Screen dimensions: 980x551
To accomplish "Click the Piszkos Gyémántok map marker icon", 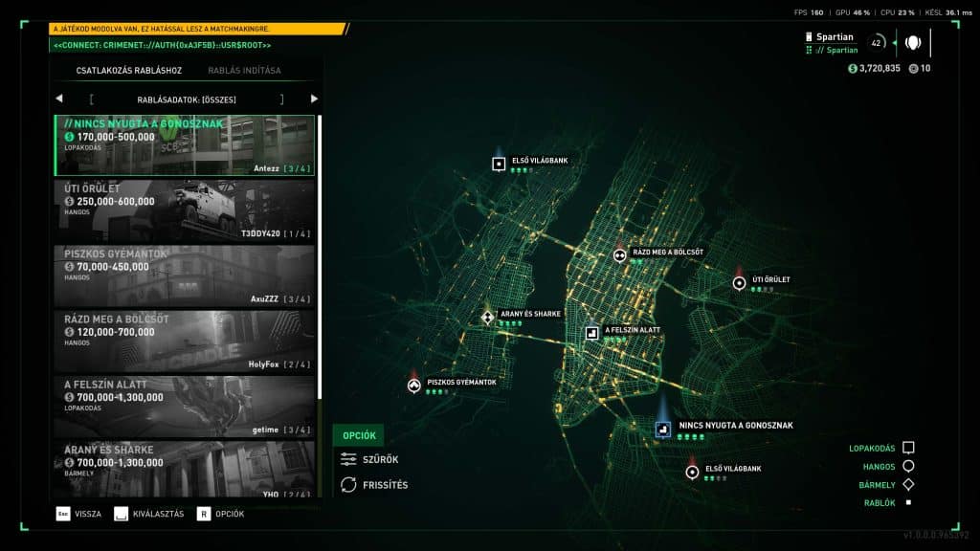I will click(x=413, y=386).
